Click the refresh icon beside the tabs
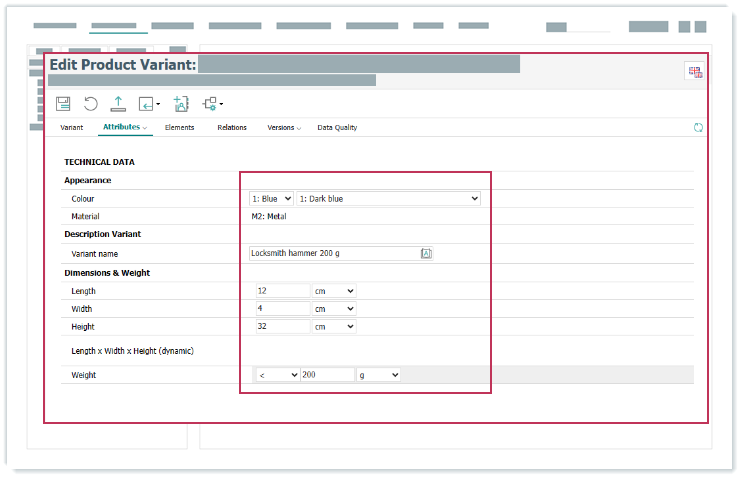 coord(698,128)
